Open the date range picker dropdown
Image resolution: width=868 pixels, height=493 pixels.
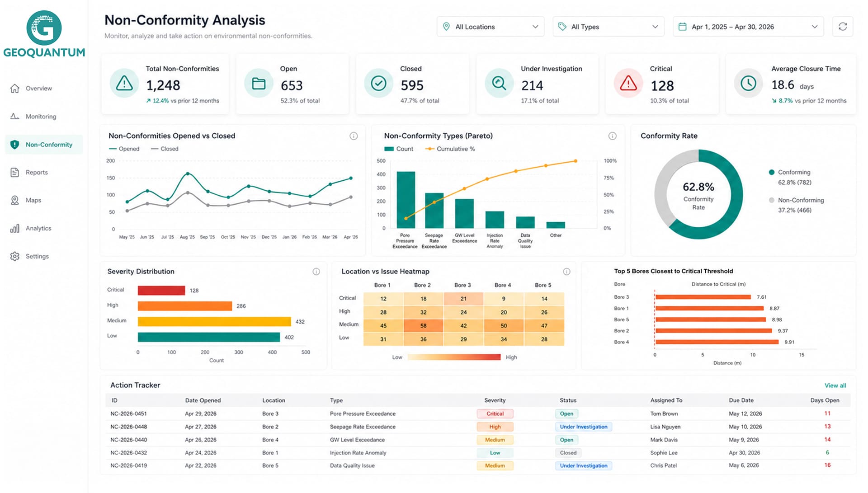[748, 27]
